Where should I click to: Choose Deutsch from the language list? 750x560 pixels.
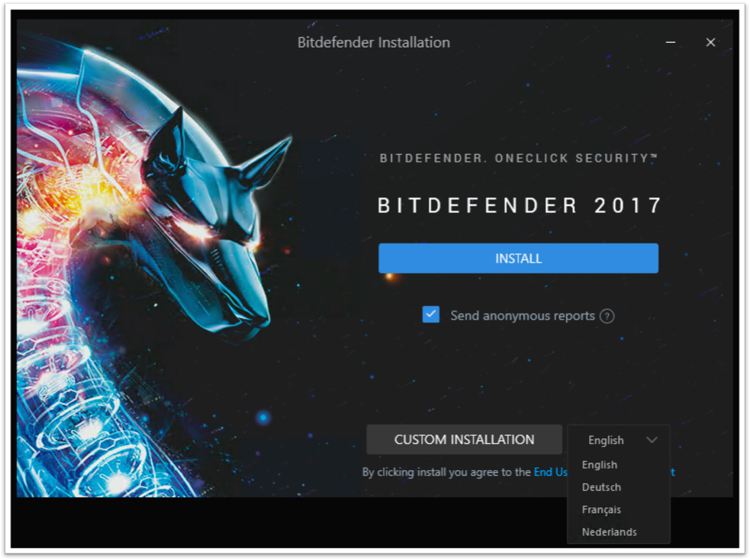pos(601,487)
